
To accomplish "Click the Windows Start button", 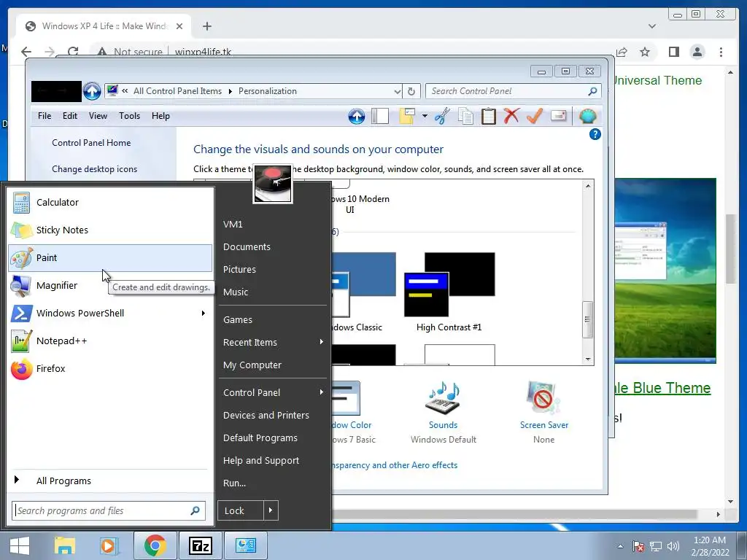I will (x=19, y=545).
